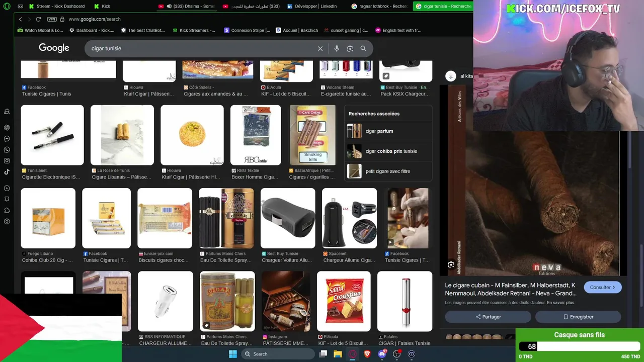This screenshot has height=362, width=644.
Task: Toggle the VPN badge in address bar
Action: pyautogui.click(x=51, y=19)
